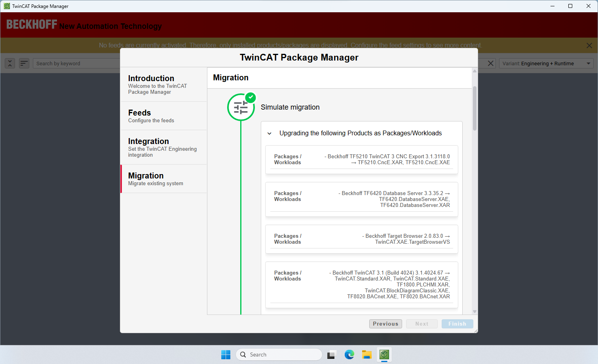Select the Target Browser 2.0.83.0 package entry
The image size is (598, 364).
point(362,239)
